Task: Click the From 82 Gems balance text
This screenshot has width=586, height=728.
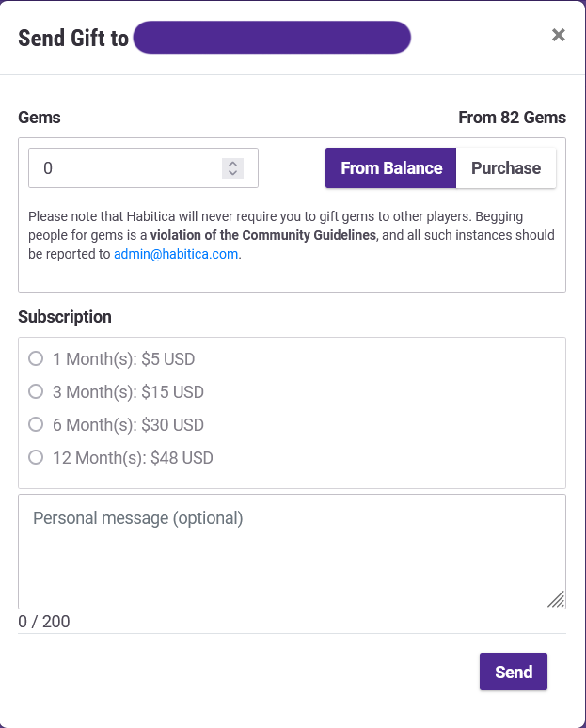Action: pyautogui.click(x=512, y=118)
